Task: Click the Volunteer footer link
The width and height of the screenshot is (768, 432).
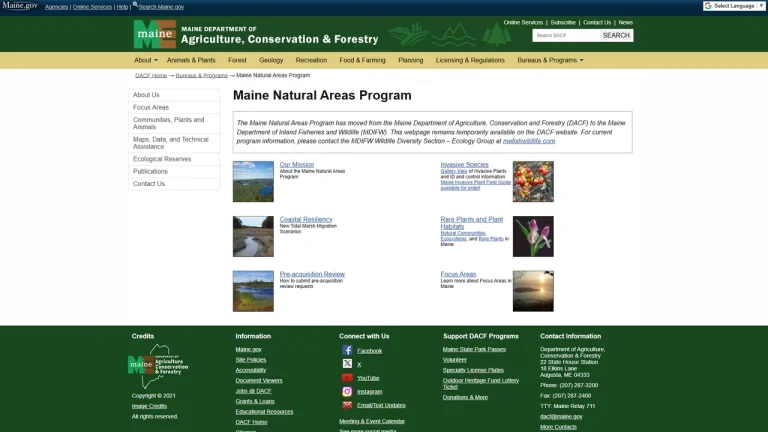Action: pyautogui.click(x=455, y=360)
